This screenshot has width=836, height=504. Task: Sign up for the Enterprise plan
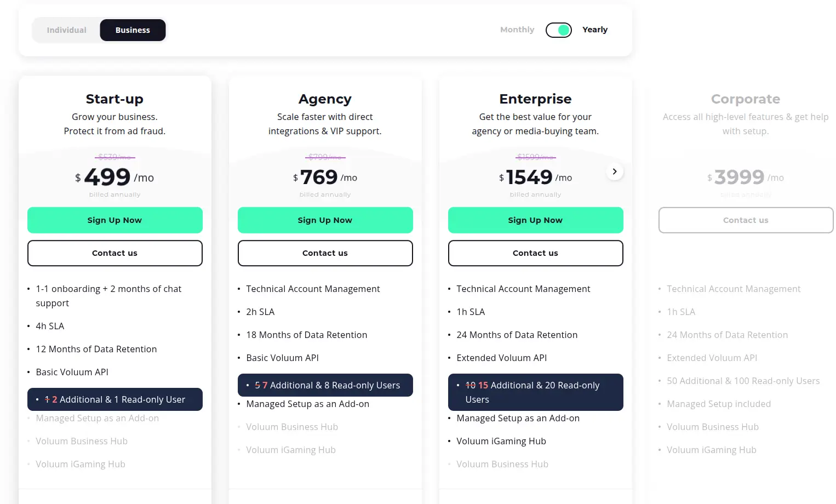click(535, 220)
